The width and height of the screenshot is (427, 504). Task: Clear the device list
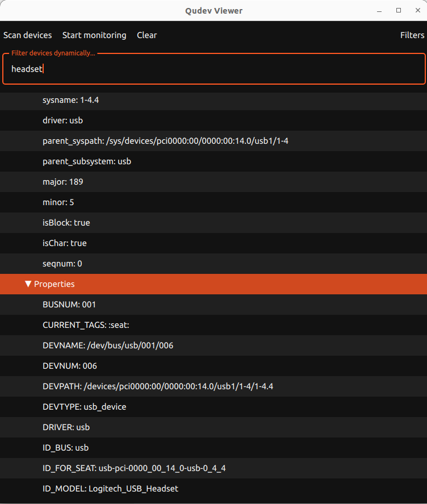tap(146, 35)
